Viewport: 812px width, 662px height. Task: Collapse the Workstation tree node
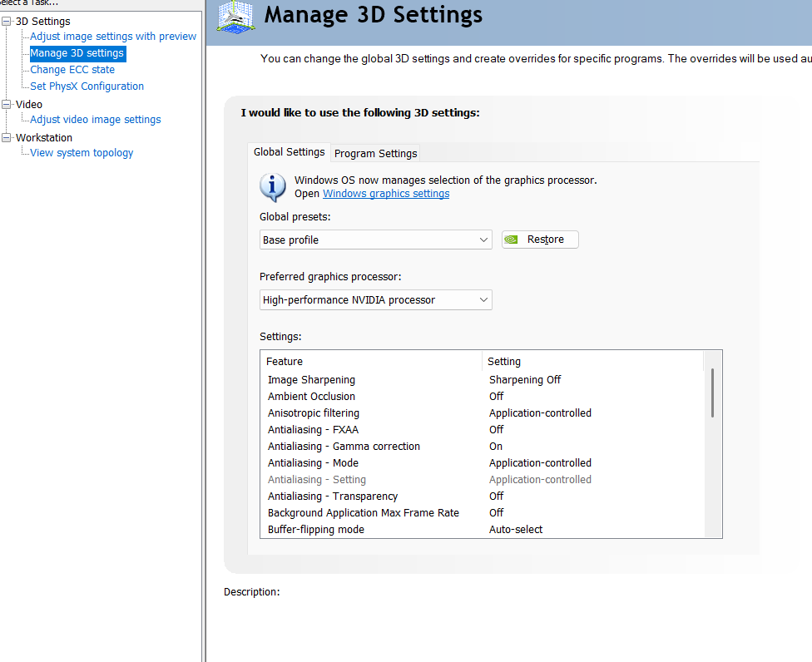coord(7,138)
